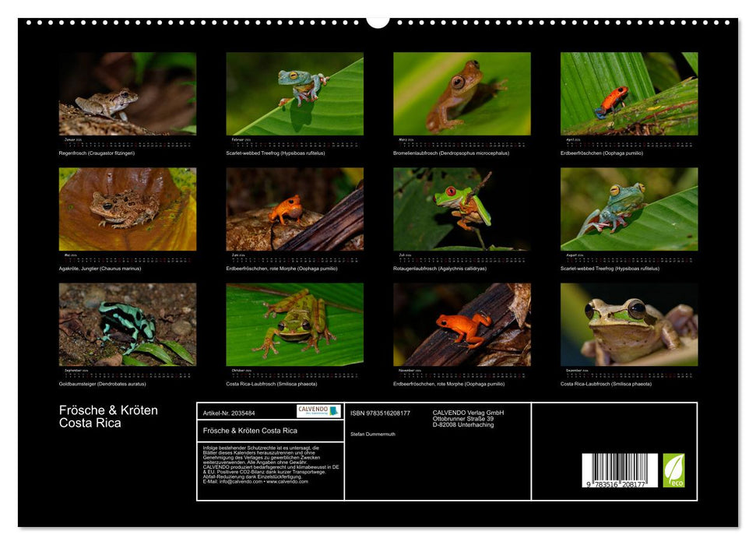
Task: Click the green eco leaf logo
Action: pyautogui.click(x=673, y=470)
